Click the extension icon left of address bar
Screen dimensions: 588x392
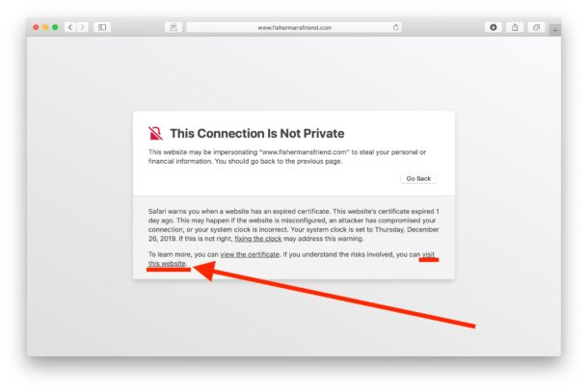[x=174, y=27]
